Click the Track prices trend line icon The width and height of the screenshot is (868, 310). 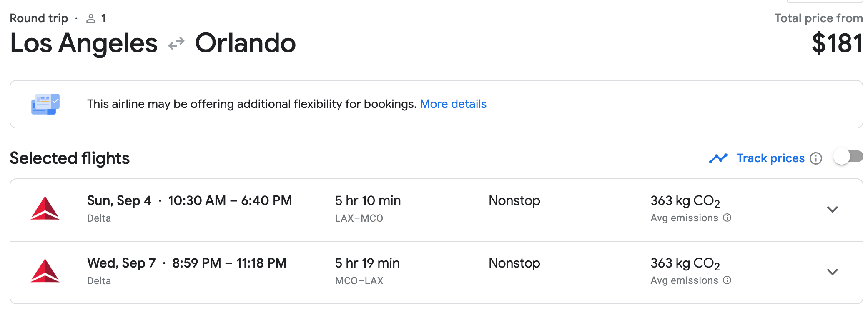pos(718,158)
